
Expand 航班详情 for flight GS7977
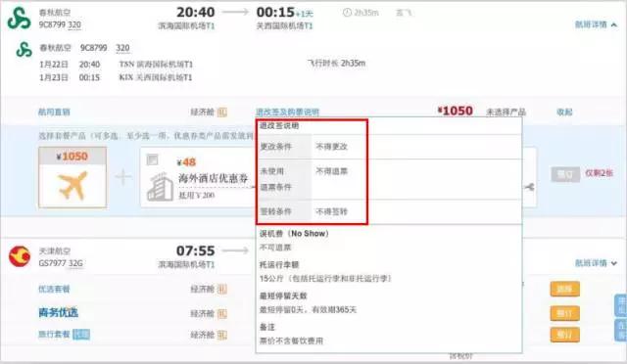[596, 263]
